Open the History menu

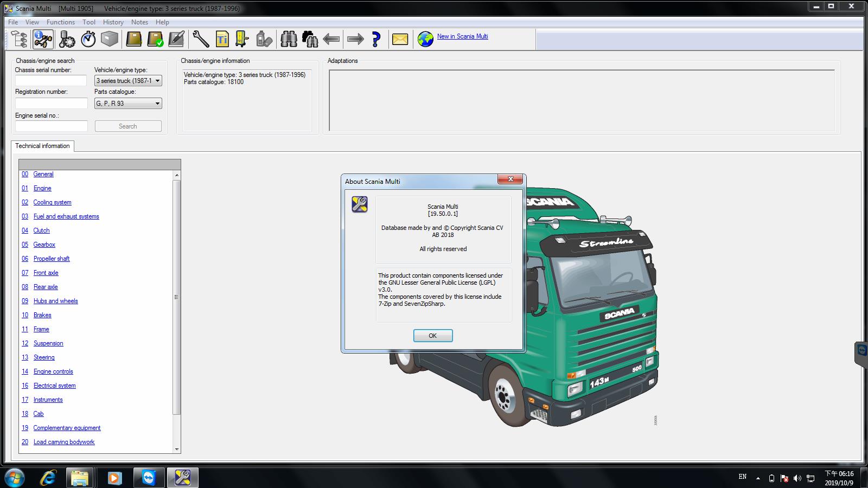click(x=113, y=22)
